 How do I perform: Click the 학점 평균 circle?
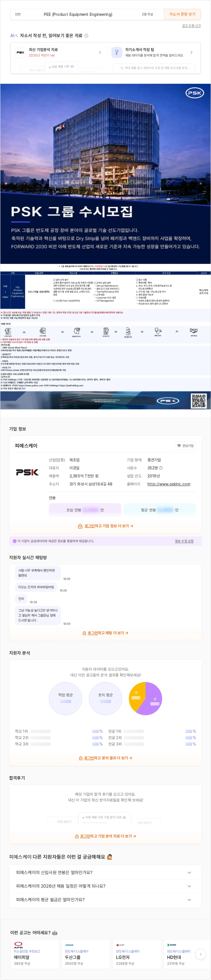point(66,699)
